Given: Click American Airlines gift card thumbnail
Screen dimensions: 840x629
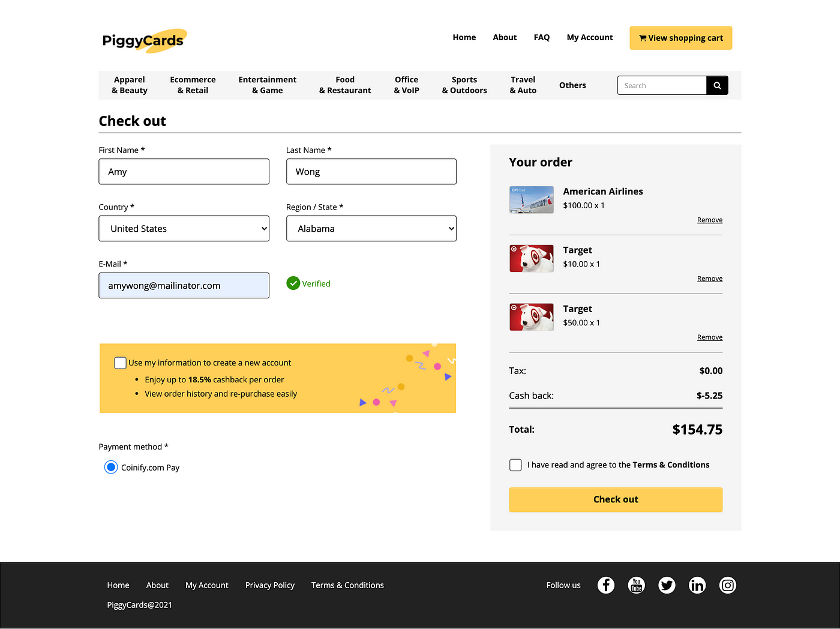Looking at the screenshot, I should coord(532,200).
